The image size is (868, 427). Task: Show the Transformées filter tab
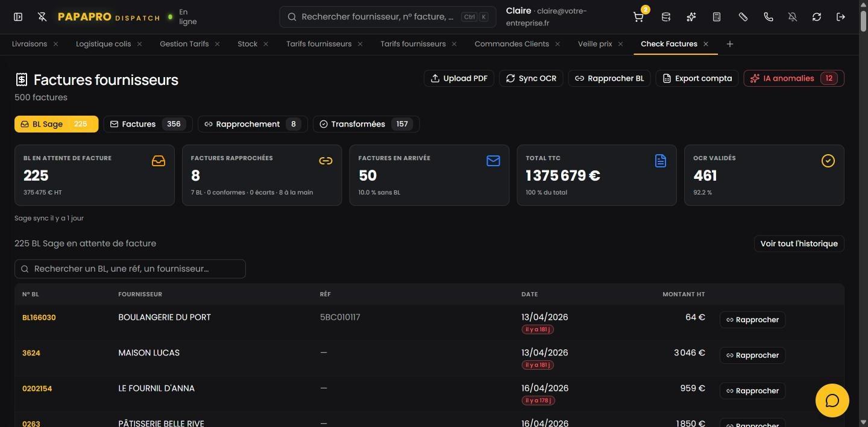[x=366, y=124]
